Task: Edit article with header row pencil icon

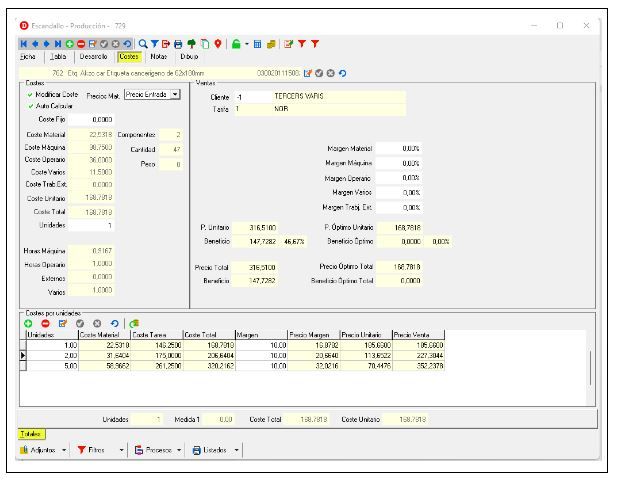Action: click(308, 73)
